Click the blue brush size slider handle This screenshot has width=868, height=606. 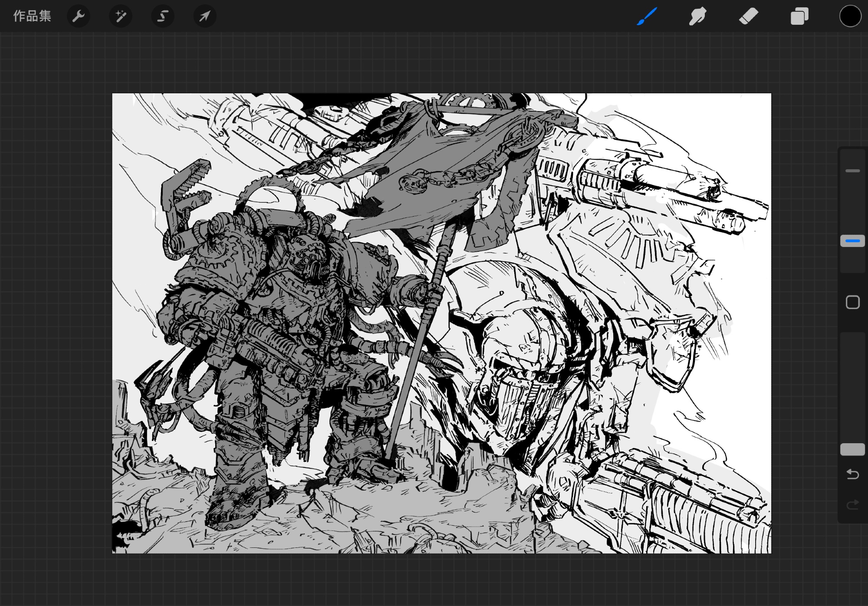click(x=852, y=241)
